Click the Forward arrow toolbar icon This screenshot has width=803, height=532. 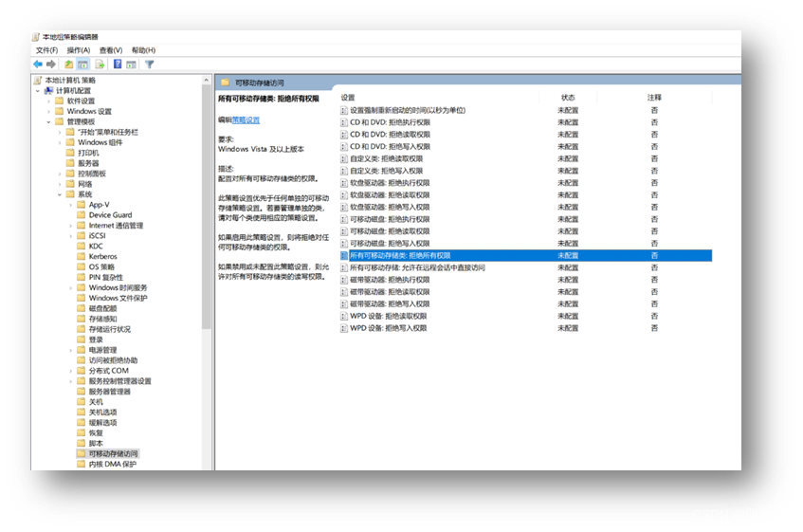(x=50, y=64)
